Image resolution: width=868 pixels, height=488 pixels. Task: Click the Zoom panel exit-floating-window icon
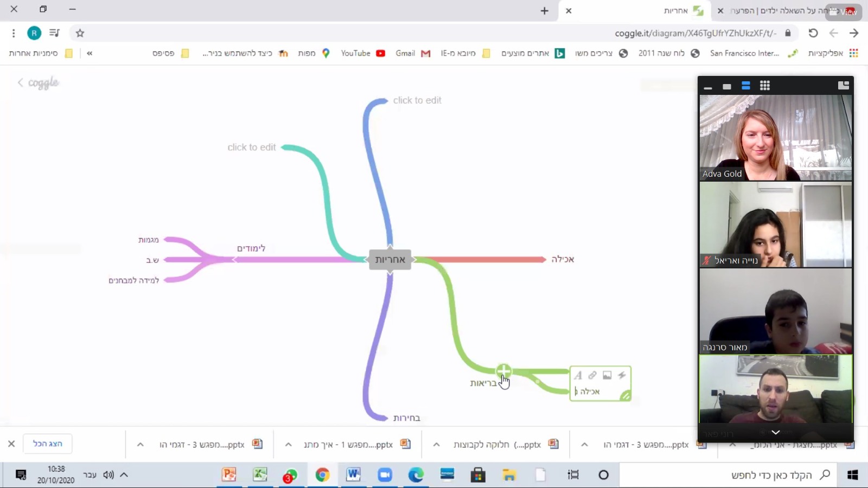[x=844, y=85]
